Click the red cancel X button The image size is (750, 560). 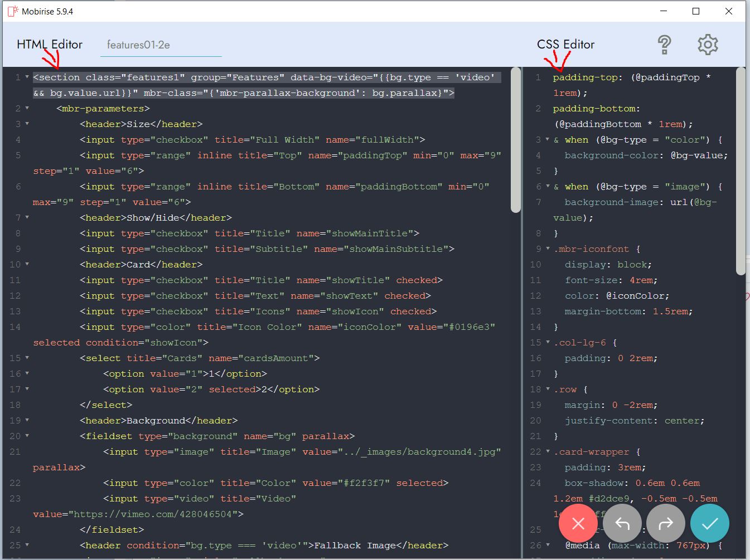click(x=578, y=523)
